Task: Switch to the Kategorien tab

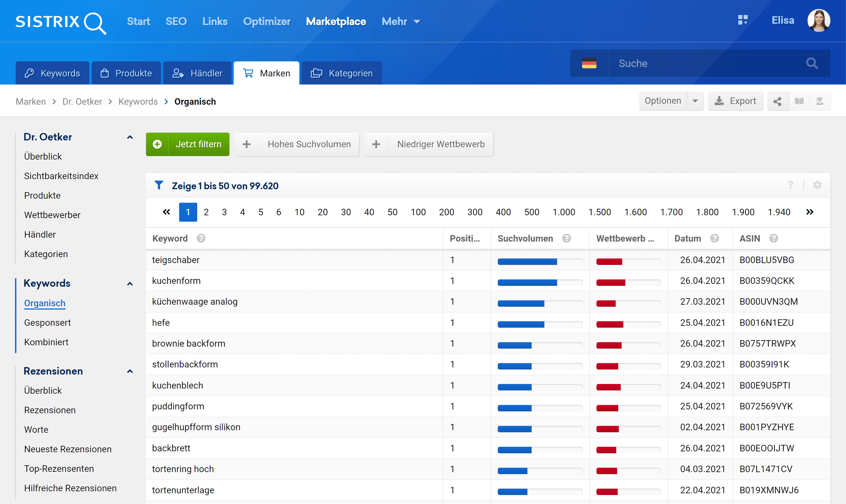Action: click(x=342, y=73)
